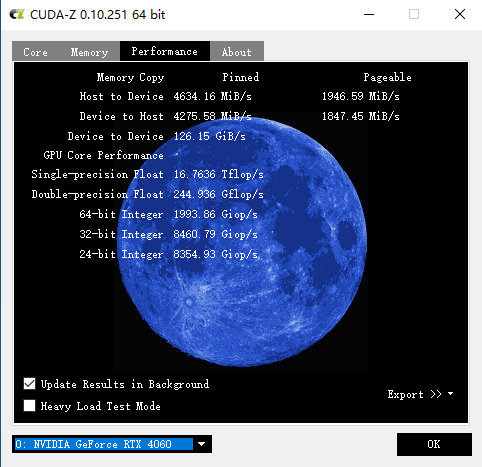Image resolution: width=482 pixels, height=467 pixels.
Task: Expand the GPU device dropdown arrow
Action: pos(201,444)
